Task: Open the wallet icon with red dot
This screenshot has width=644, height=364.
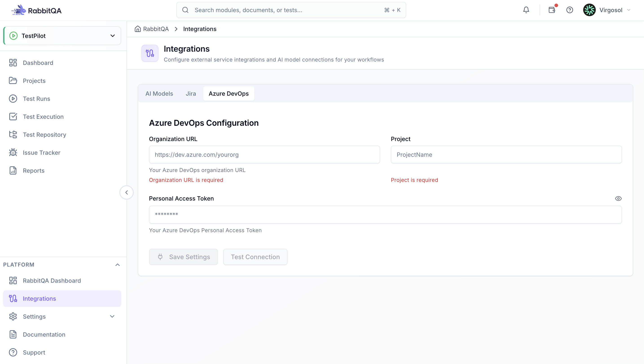Action: (x=552, y=10)
